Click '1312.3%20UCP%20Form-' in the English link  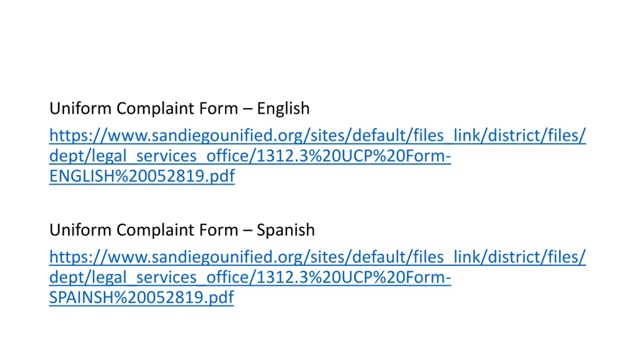click(x=354, y=156)
